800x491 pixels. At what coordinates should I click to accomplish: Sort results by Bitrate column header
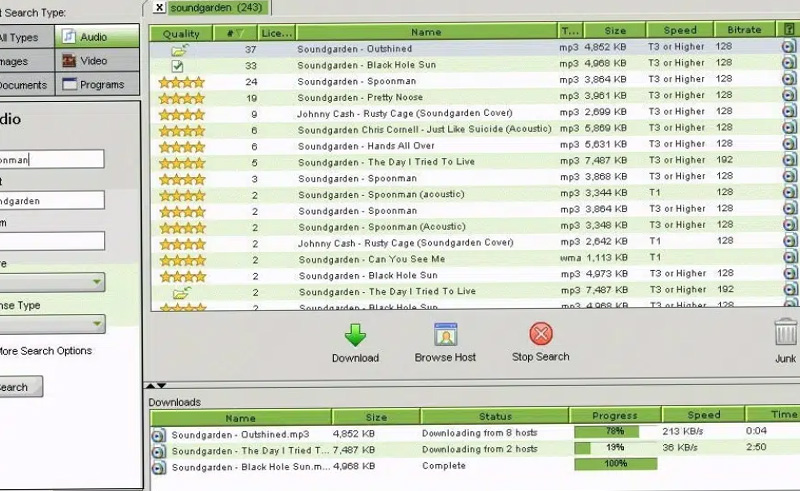tap(744, 30)
